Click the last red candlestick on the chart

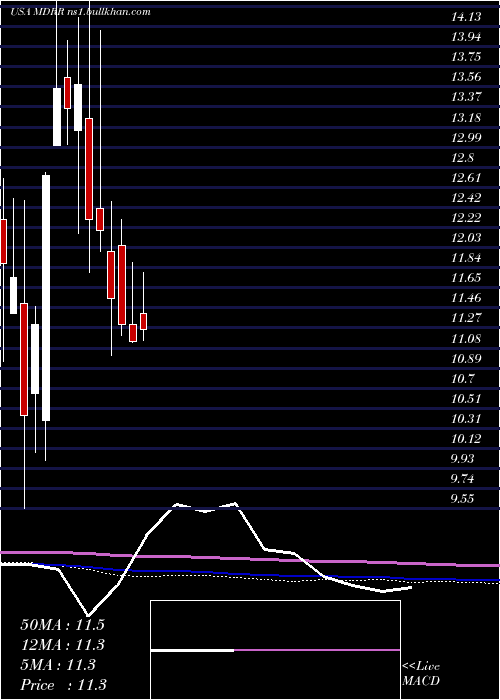pos(143,321)
